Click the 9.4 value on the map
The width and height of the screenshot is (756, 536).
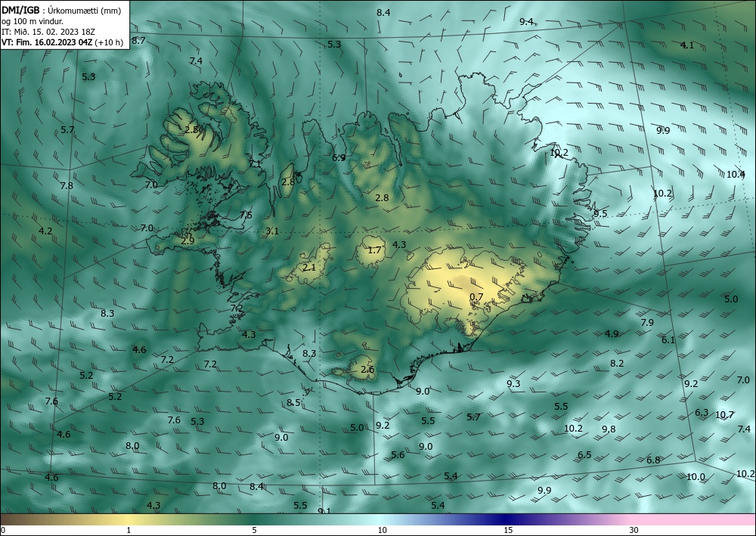[x=526, y=21]
